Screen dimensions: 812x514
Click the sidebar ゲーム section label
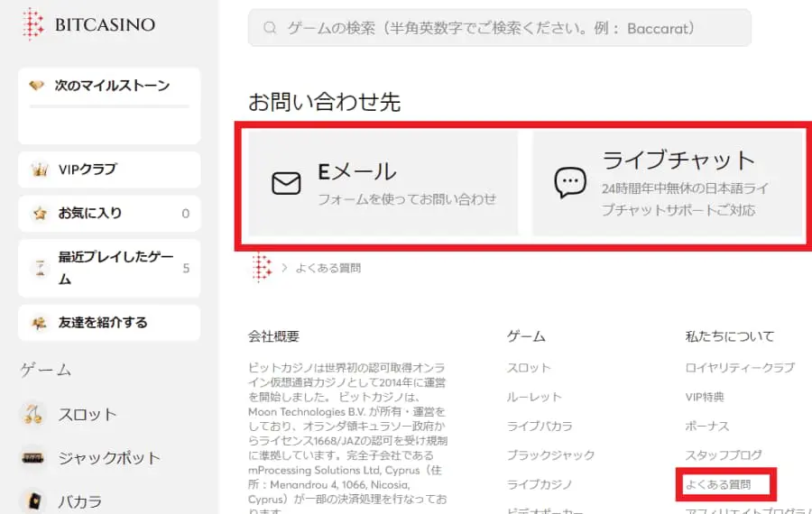(x=46, y=370)
